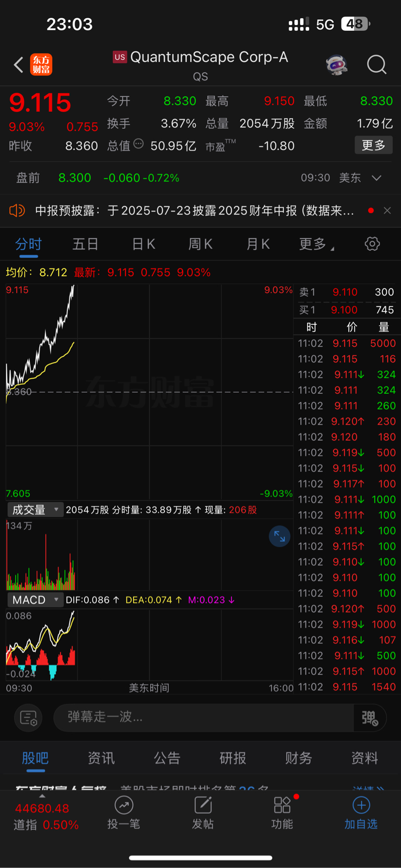Viewport: 401px width, 868px height.
Task: Tap the 道指 44680.48 index value
Action: (x=42, y=809)
